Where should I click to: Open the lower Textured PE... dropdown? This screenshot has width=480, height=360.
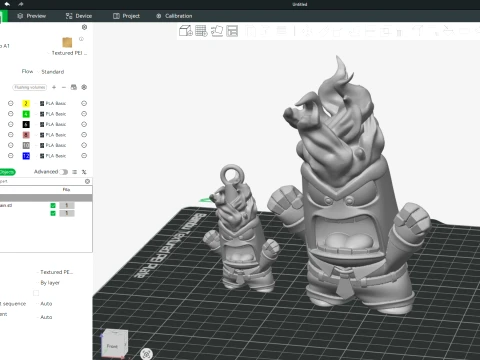(x=55, y=272)
